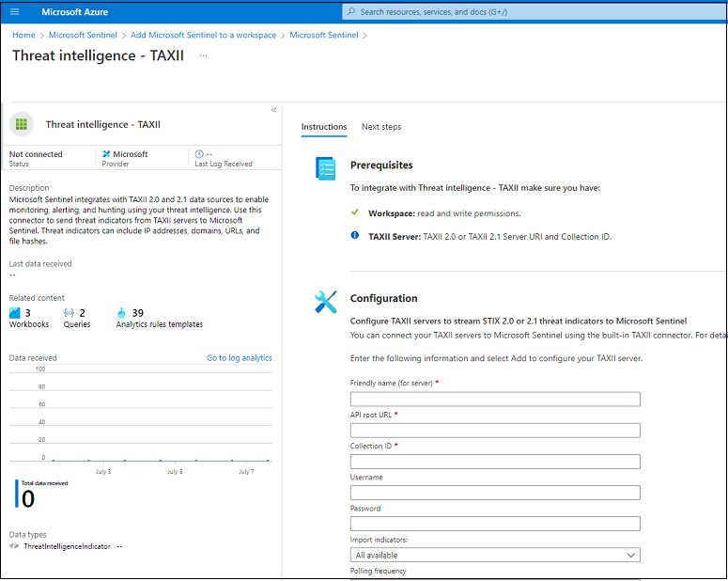Click the Workbooks chart icon

click(x=15, y=313)
